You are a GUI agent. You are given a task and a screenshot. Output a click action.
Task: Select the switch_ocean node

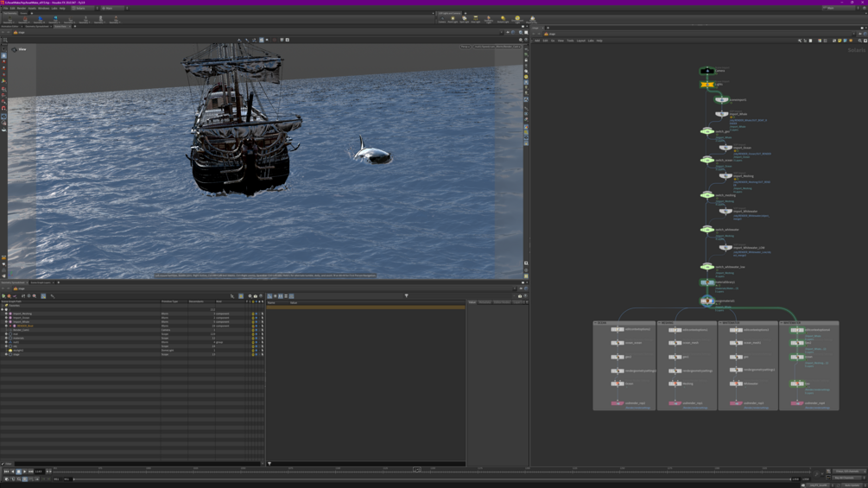(x=706, y=160)
